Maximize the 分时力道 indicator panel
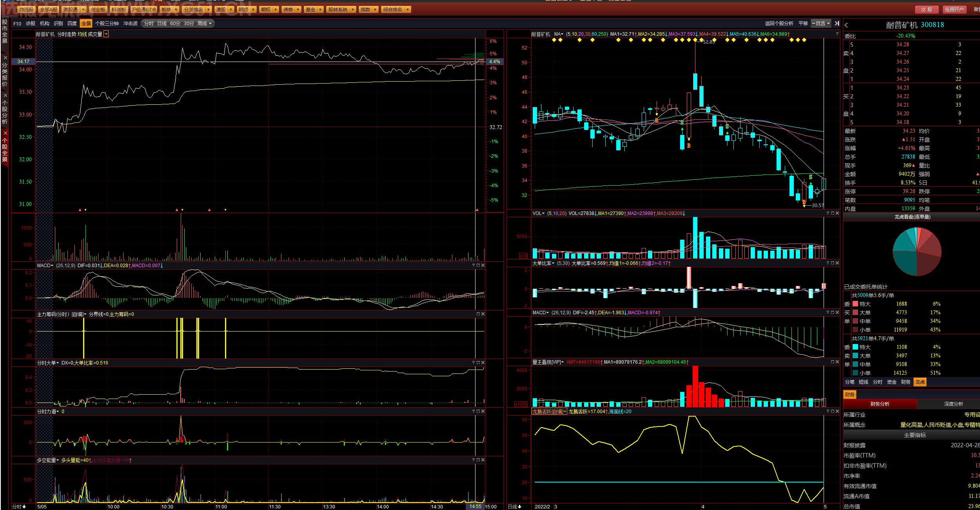980x510 pixels. (x=478, y=412)
